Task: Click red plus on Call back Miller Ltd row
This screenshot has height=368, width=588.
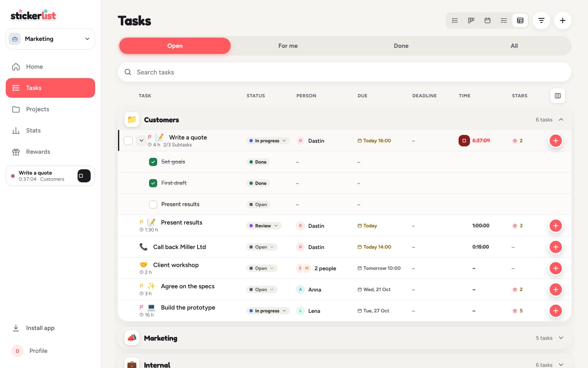Action: [556, 247]
